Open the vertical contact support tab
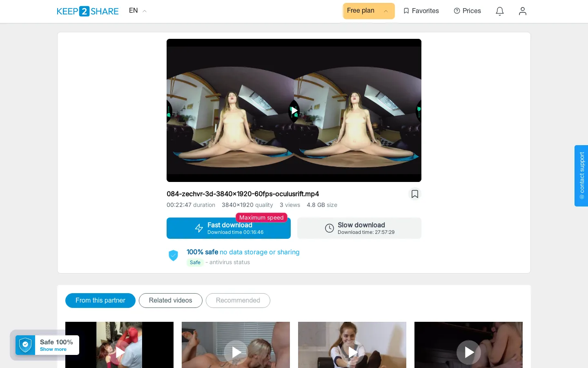Image resolution: width=588 pixels, height=368 pixels. (581, 176)
